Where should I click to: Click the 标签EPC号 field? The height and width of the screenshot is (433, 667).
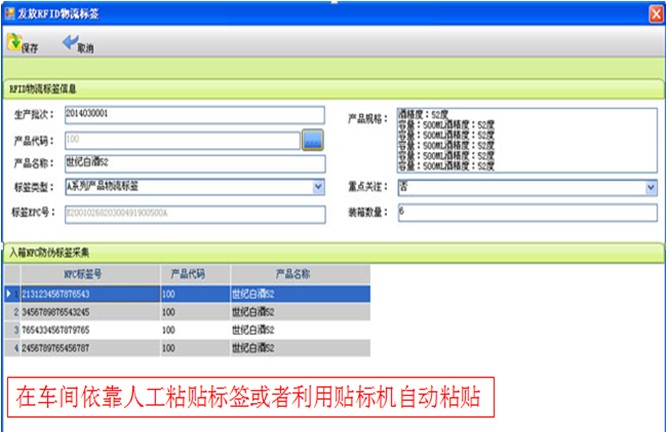194,212
